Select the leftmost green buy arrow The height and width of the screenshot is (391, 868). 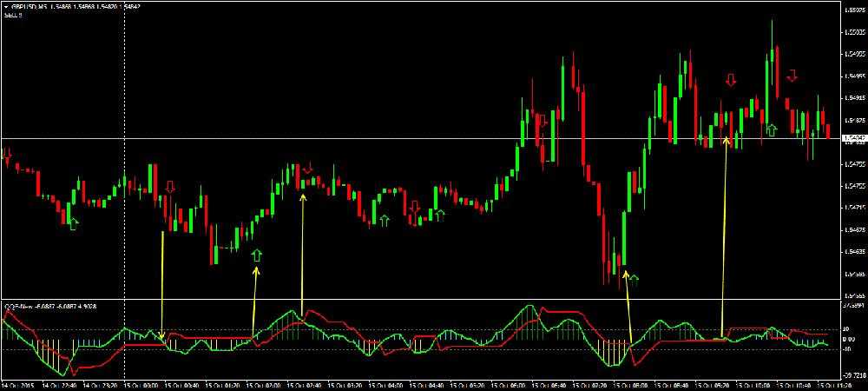[x=74, y=224]
